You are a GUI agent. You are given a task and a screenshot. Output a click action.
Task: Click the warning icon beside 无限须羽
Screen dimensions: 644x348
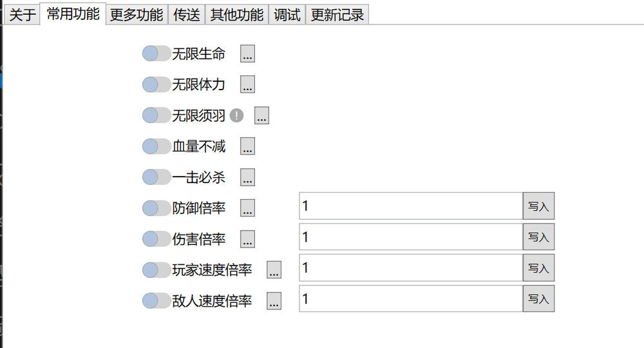[x=236, y=115]
